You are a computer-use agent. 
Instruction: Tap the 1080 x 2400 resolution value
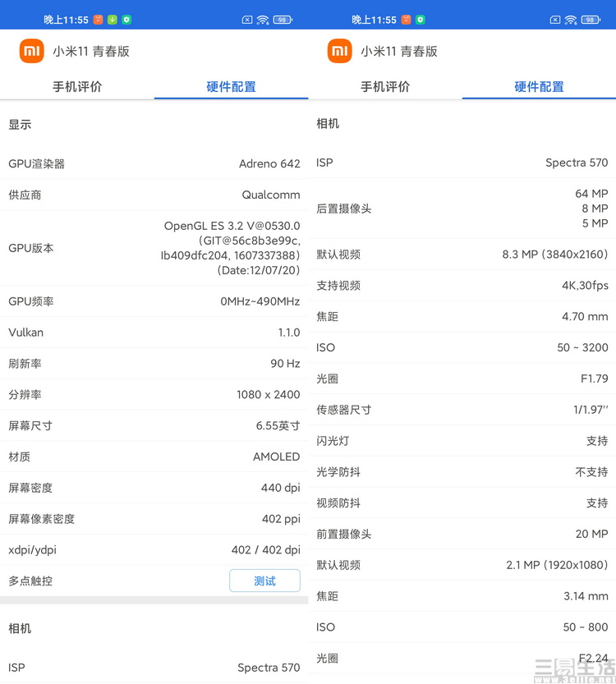pyautogui.click(x=269, y=394)
